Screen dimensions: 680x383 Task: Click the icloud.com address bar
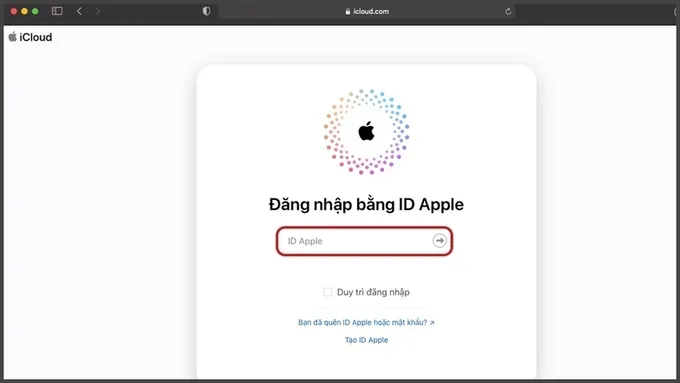367,12
